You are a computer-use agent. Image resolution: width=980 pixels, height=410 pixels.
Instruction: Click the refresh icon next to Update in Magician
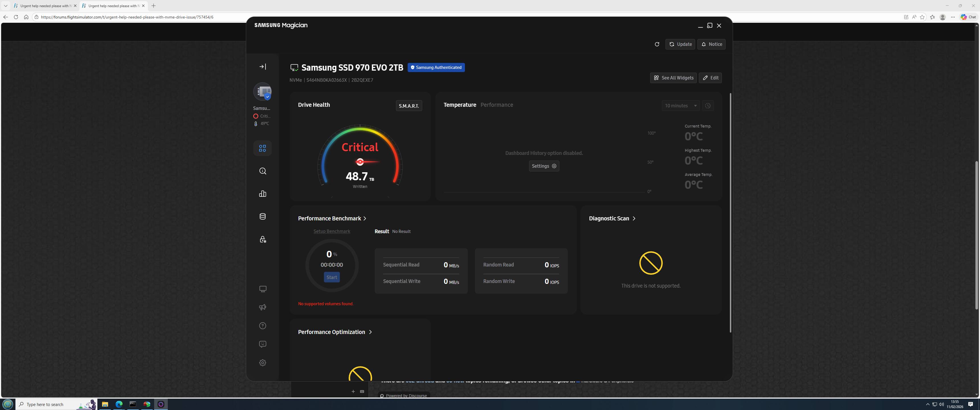(657, 44)
